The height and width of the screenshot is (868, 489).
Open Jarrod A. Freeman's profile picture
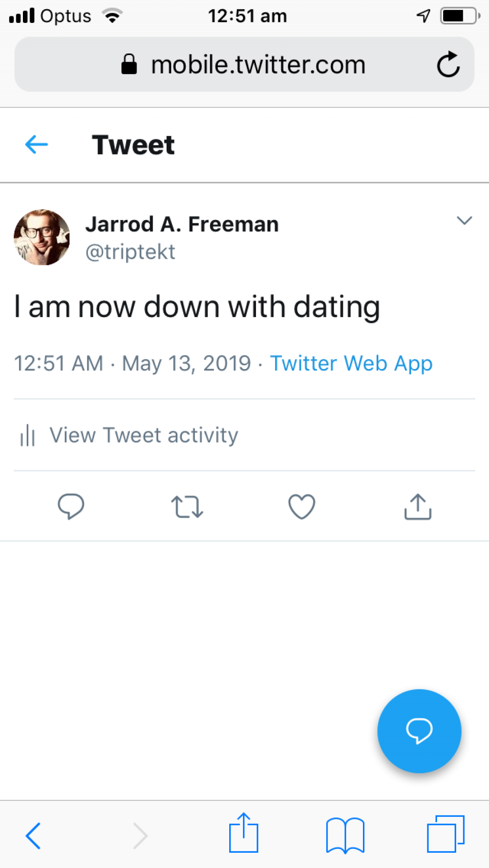(42, 237)
